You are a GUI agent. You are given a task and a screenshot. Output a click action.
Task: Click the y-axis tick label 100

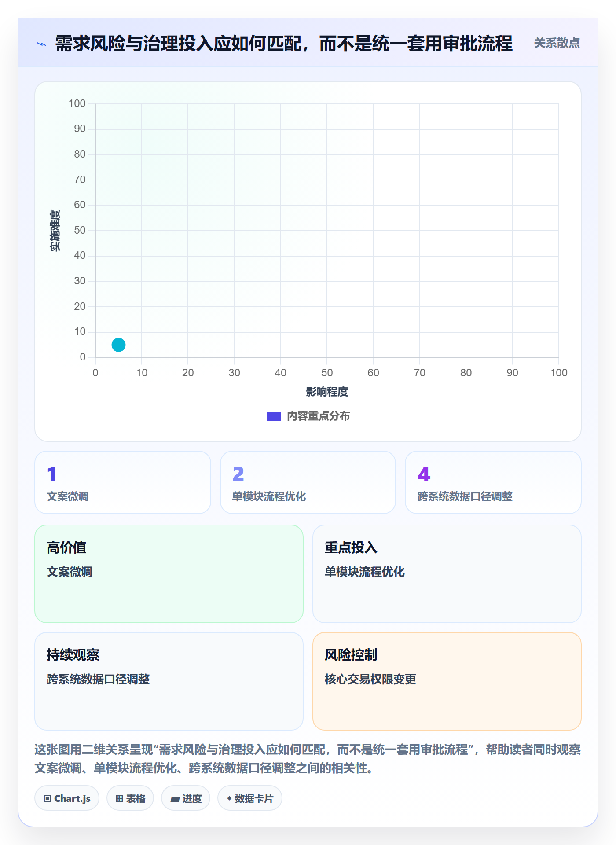click(77, 103)
